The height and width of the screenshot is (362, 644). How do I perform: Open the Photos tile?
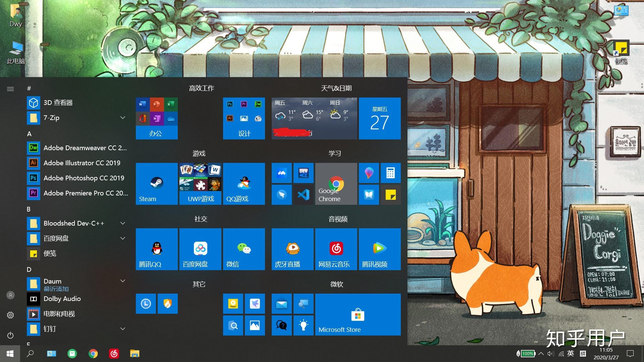click(255, 325)
